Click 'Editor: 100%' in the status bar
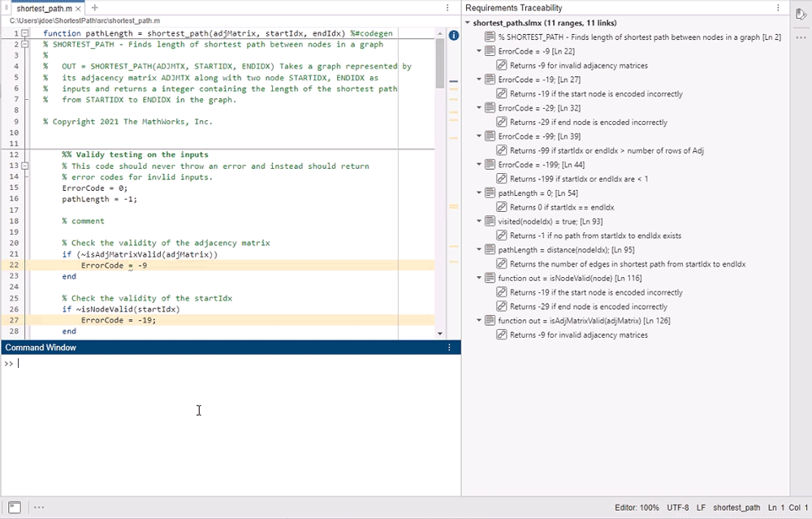 [636, 508]
